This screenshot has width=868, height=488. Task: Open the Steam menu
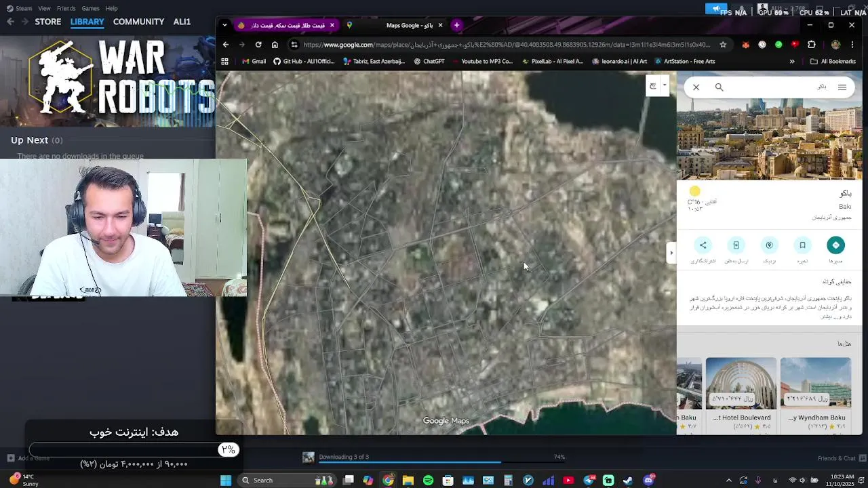[x=19, y=8]
